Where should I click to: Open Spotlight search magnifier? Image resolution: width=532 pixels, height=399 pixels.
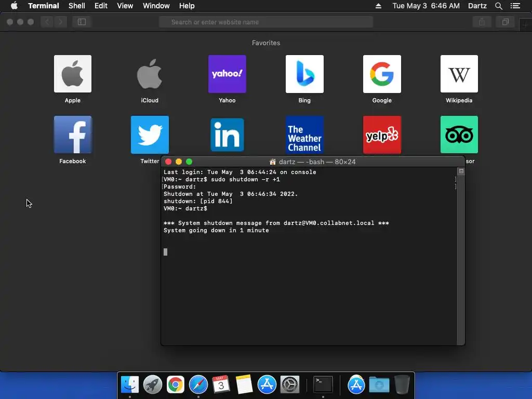(498, 6)
